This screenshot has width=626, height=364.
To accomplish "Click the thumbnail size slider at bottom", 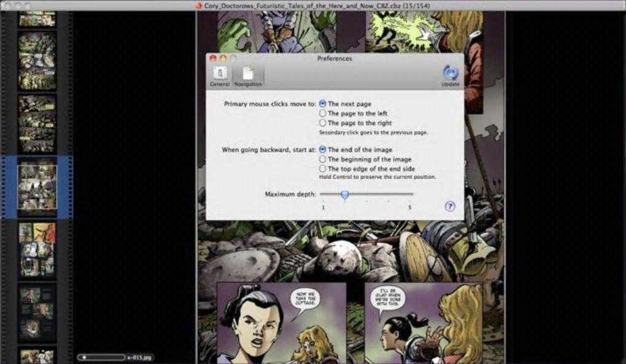I will [101, 357].
